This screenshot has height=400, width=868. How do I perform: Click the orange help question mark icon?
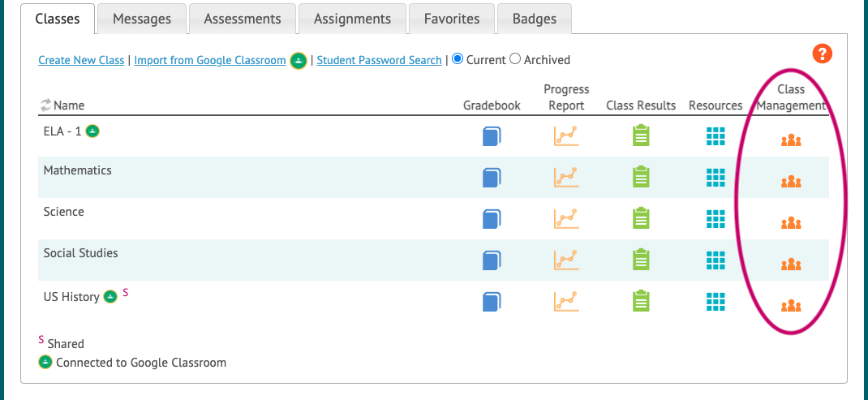pos(823,54)
